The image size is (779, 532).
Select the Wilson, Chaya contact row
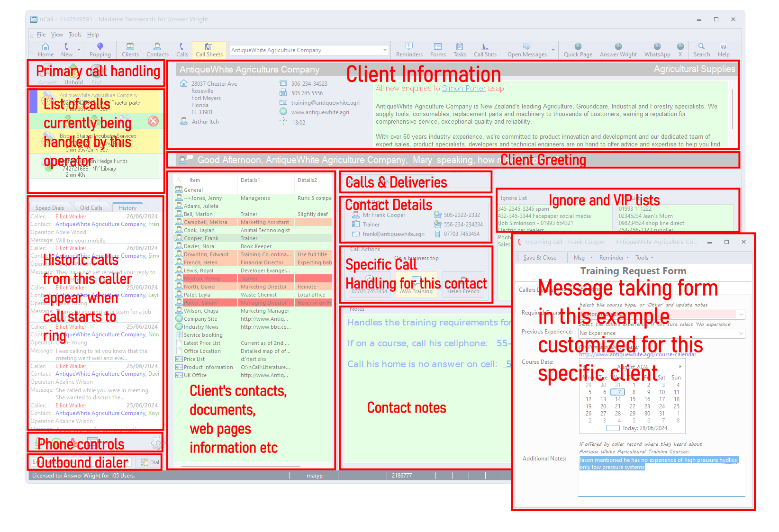[x=253, y=311]
